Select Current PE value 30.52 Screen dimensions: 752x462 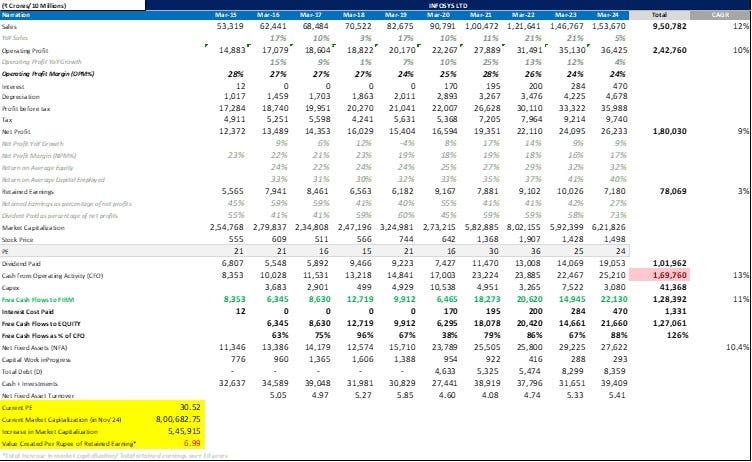click(x=190, y=407)
